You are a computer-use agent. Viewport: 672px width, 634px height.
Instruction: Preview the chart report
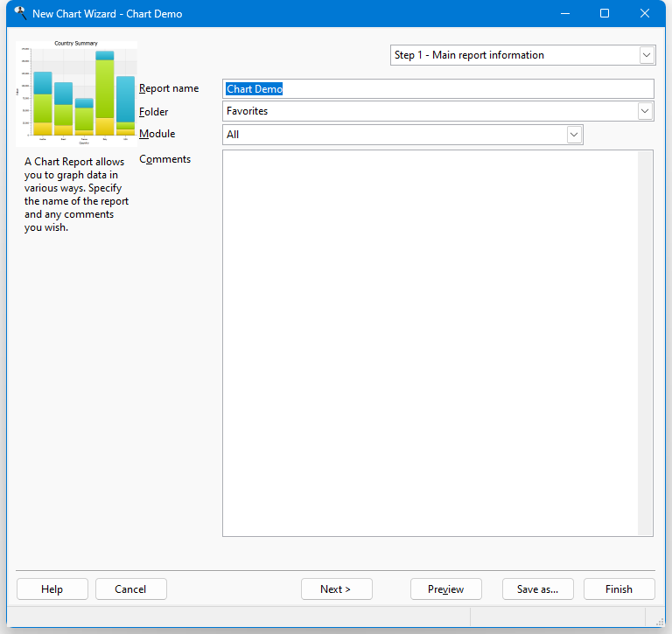(445, 589)
